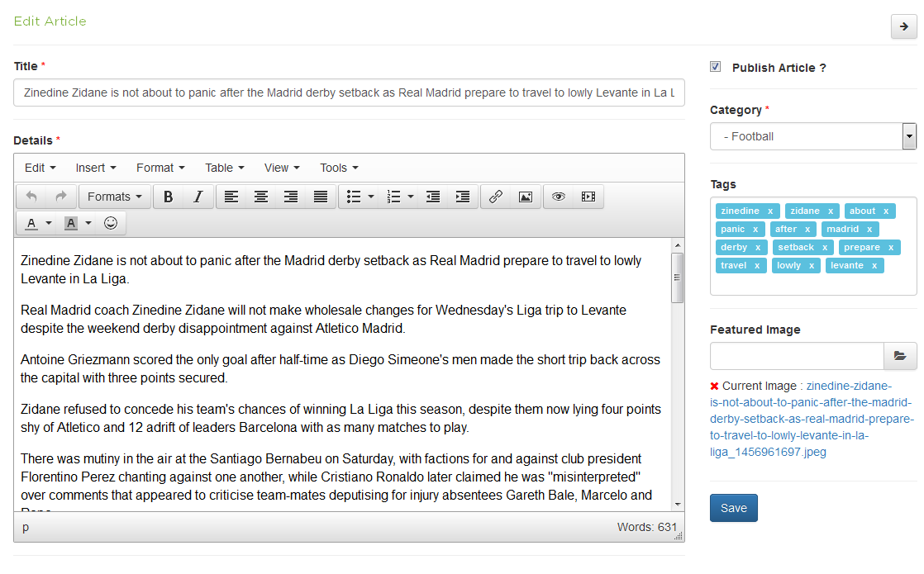Click the insert video icon

tap(588, 197)
